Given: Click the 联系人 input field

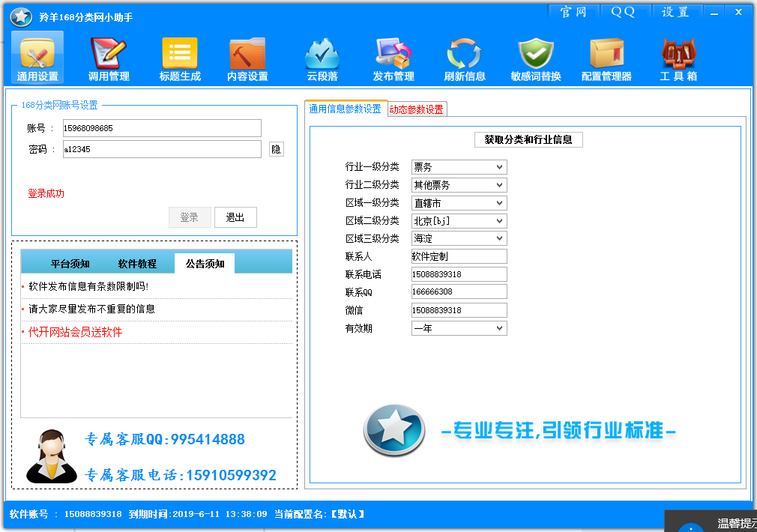Looking at the screenshot, I should (x=459, y=256).
